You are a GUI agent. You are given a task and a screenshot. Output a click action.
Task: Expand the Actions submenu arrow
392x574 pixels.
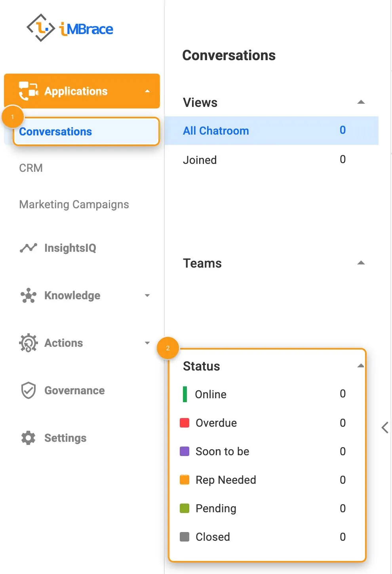pyautogui.click(x=147, y=343)
